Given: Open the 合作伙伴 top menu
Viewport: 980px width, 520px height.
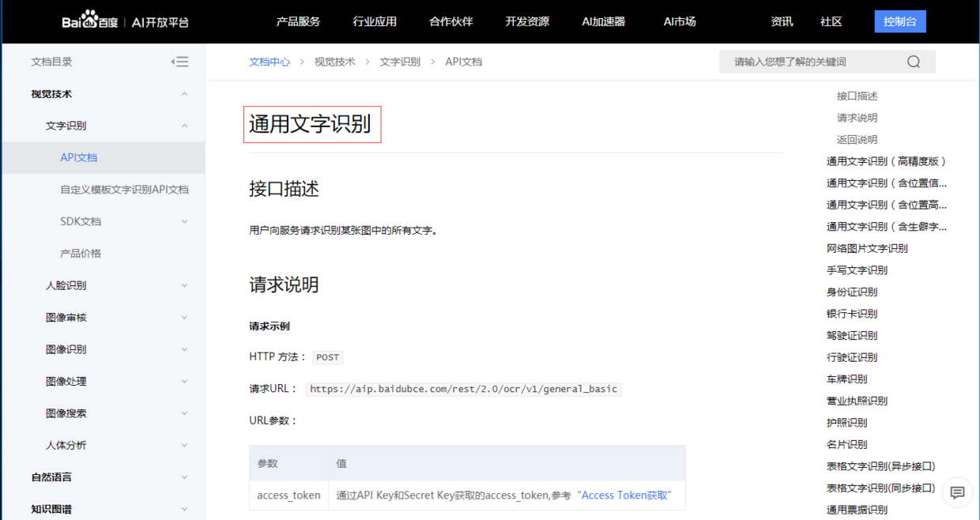Looking at the screenshot, I should (450, 21).
